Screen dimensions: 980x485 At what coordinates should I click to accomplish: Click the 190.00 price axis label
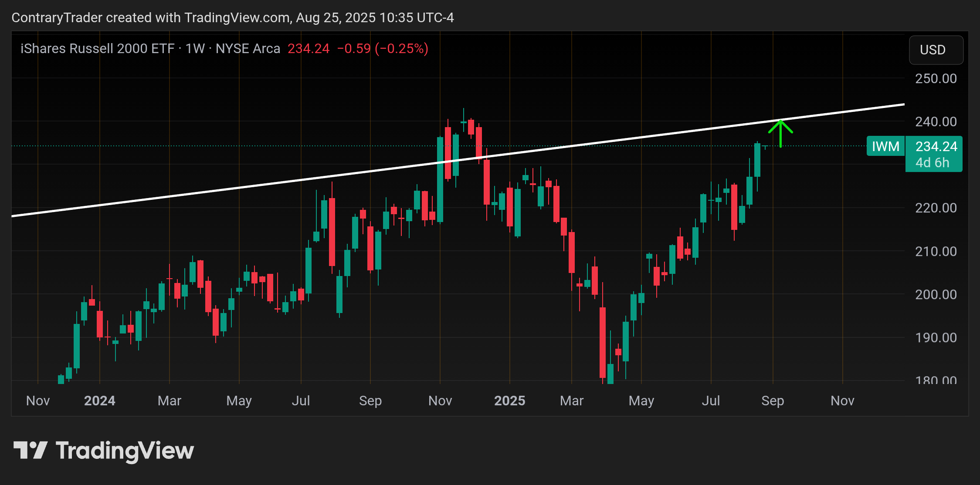point(936,338)
